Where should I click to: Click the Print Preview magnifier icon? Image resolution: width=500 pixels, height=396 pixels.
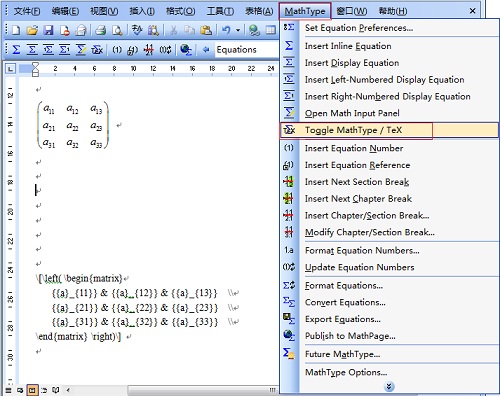[x=117, y=31]
